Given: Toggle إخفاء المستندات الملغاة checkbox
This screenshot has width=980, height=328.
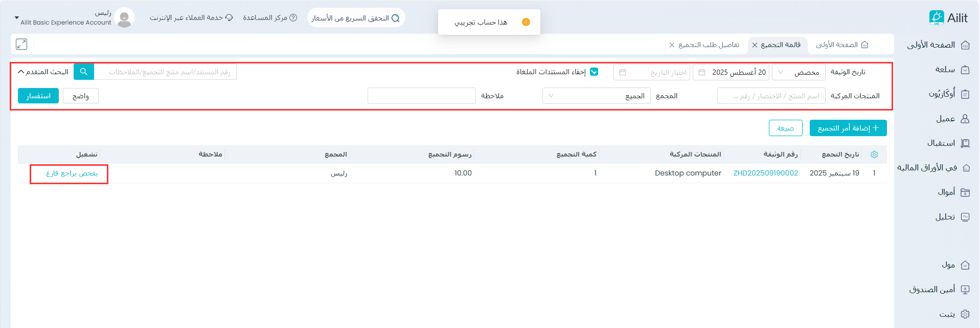Looking at the screenshot, I should pyautogui.click(x=594, y=72).
